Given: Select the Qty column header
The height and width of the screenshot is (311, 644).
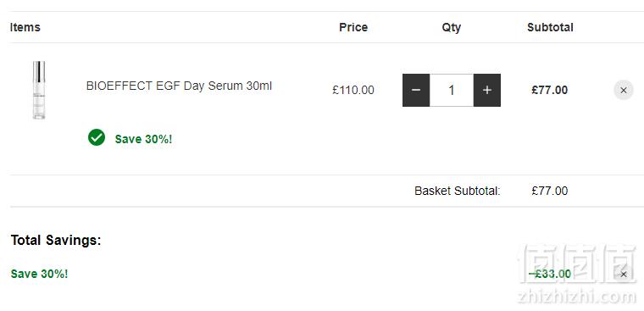Looking at the screenshot, I should pyautogui.click(x=452, y=27).
